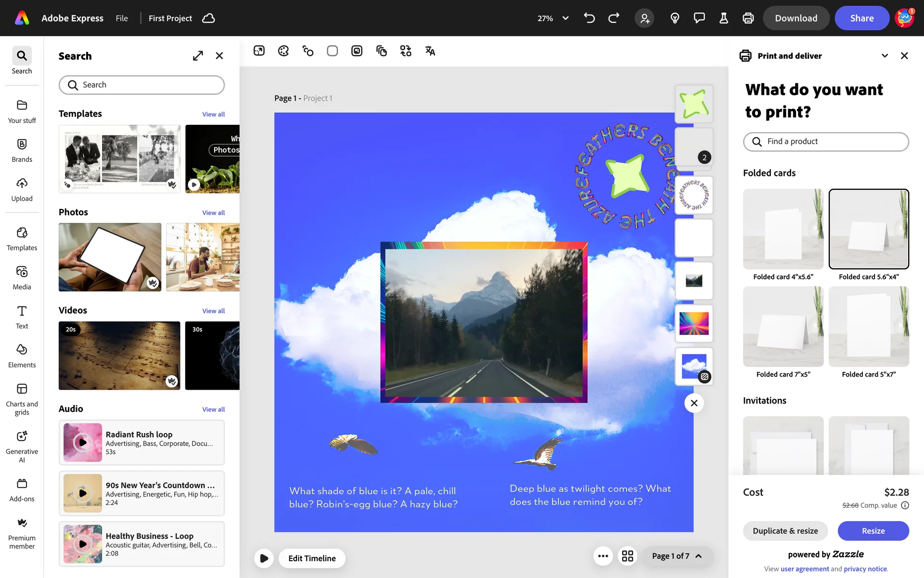
Task: Switch to the Templates sidebar tab
Action: coord(22,238)
